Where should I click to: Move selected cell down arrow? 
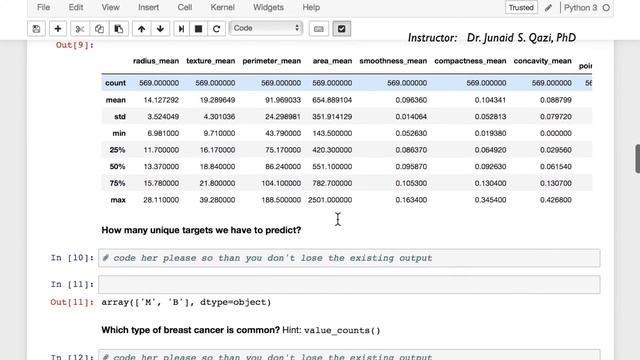(x=160, y=29)
